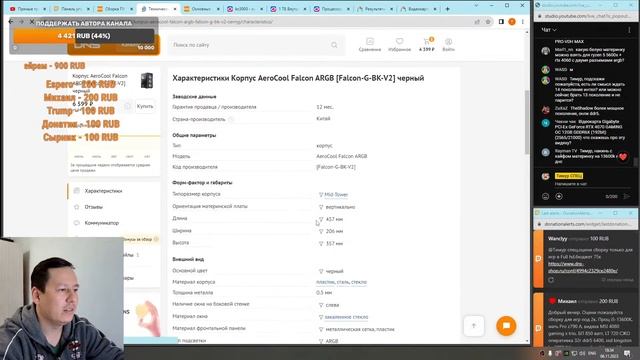Click the donation goal progress bar 4 421 RUB

click(x=84, y=36)
